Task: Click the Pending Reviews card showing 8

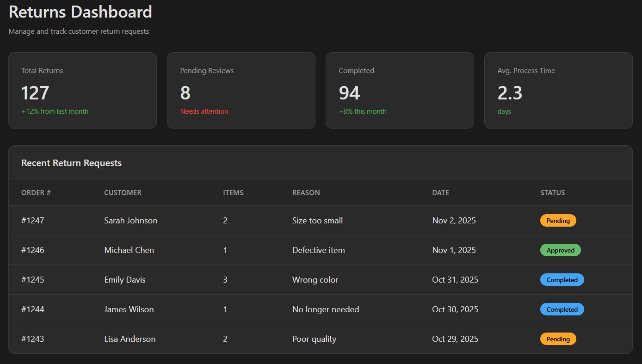Action: pos(241,90)
